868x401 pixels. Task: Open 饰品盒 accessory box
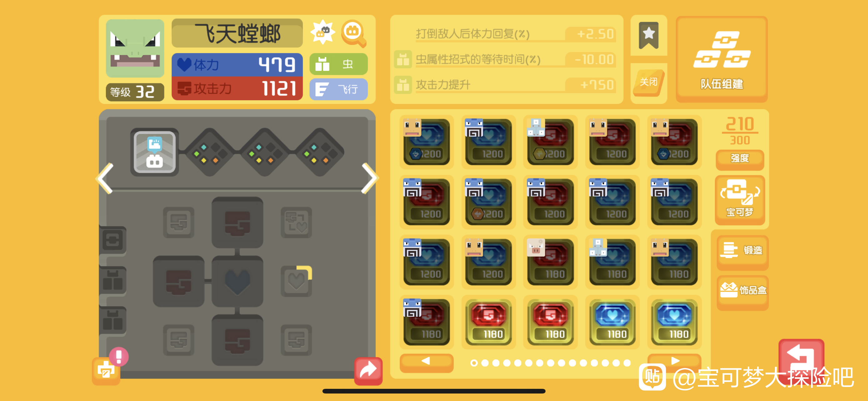[x=742, y=290]
